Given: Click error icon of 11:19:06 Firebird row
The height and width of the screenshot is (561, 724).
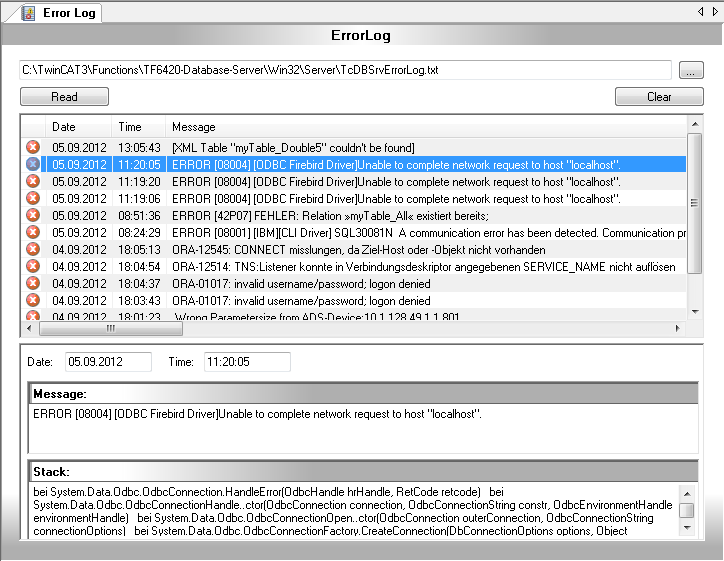Looking at the screenshot, I should click(x=33, y=199).
